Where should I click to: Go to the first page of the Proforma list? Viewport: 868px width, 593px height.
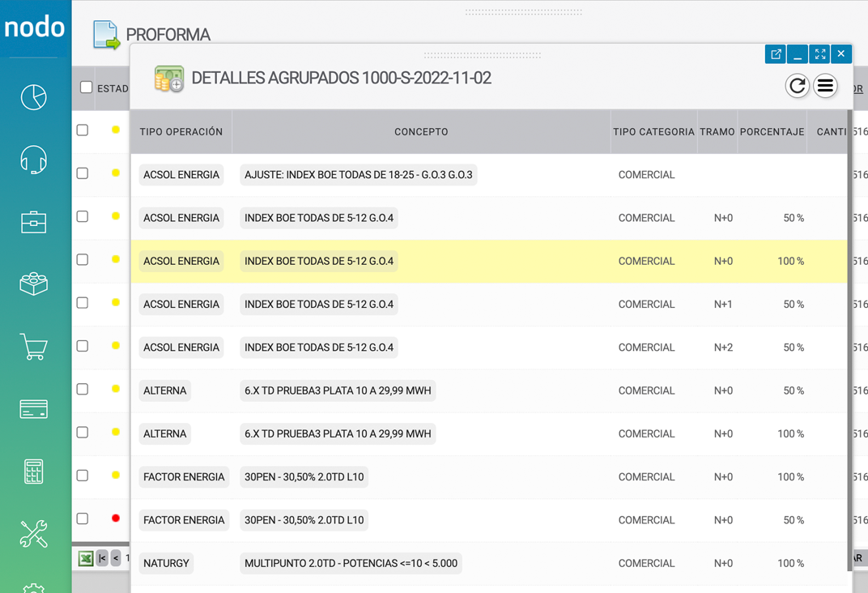(102, 559)
